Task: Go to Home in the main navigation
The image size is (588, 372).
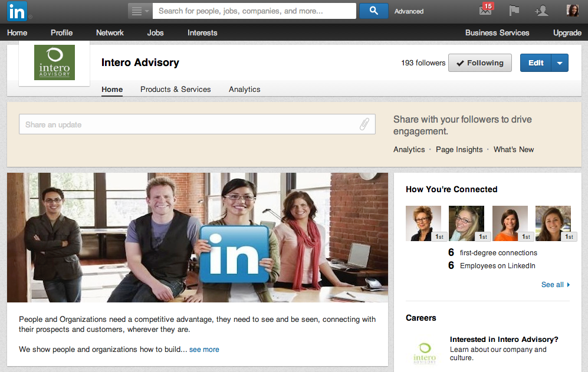Action: pyautogui.click(x=17, y=32)
